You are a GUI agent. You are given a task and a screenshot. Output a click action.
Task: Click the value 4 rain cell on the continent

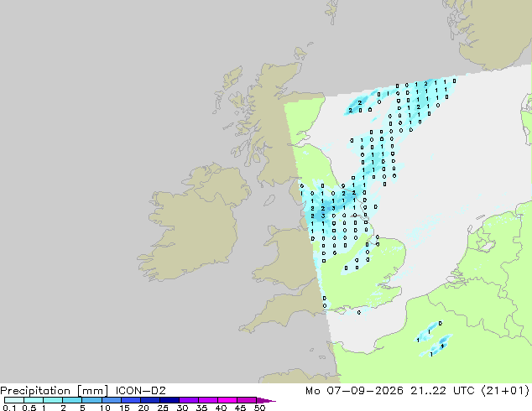tap(442, 346)
